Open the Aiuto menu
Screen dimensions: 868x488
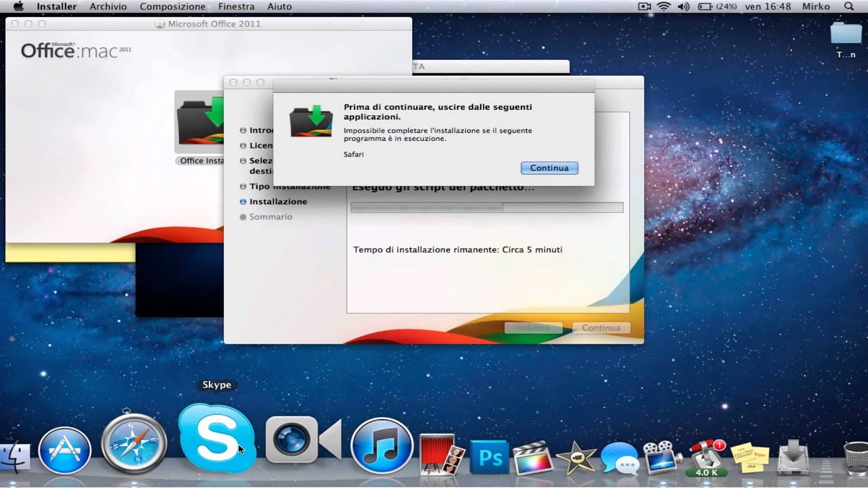[279, 6]
